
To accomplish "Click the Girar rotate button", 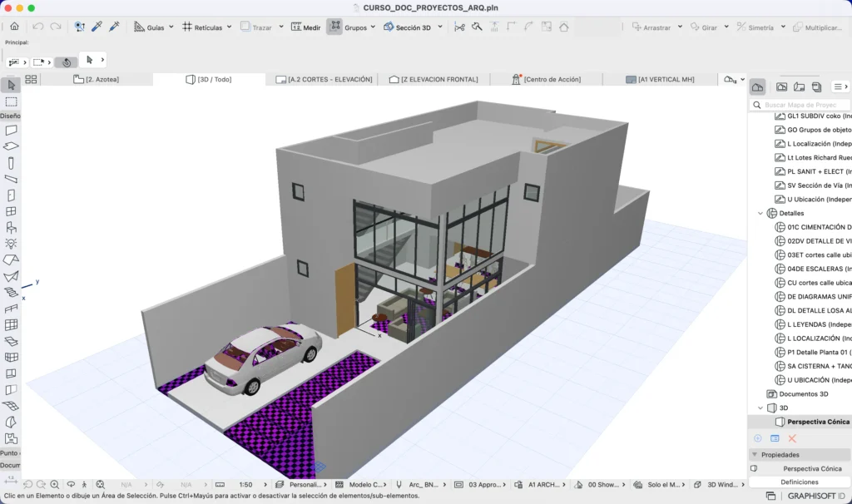I will (x=704, y=27).
